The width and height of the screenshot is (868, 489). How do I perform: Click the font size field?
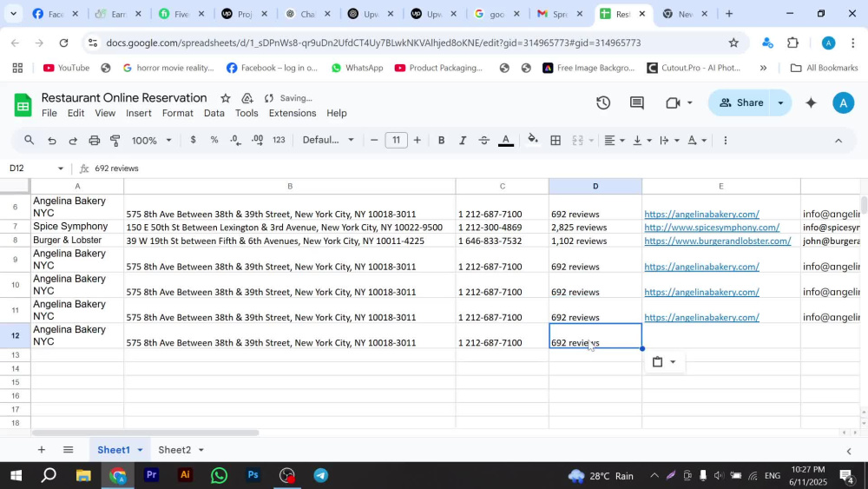pyautogui.click(x=396, y=140)
